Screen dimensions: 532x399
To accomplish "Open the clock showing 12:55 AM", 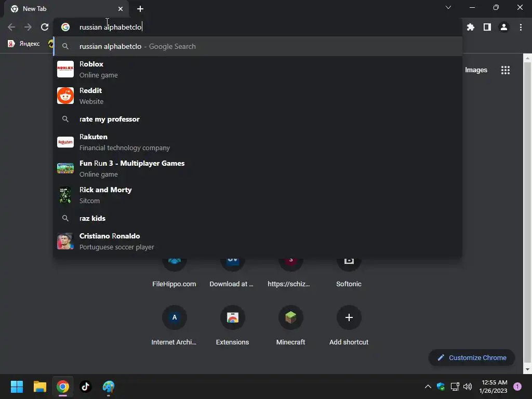I will (494, 387).
